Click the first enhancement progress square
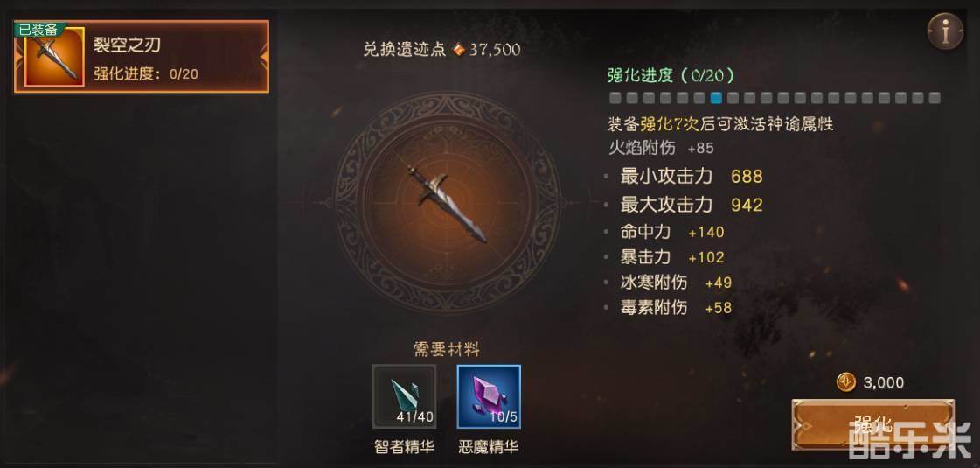Image resolution: width=980 pixels, height=468 pixels. click(x=615, y=98)
